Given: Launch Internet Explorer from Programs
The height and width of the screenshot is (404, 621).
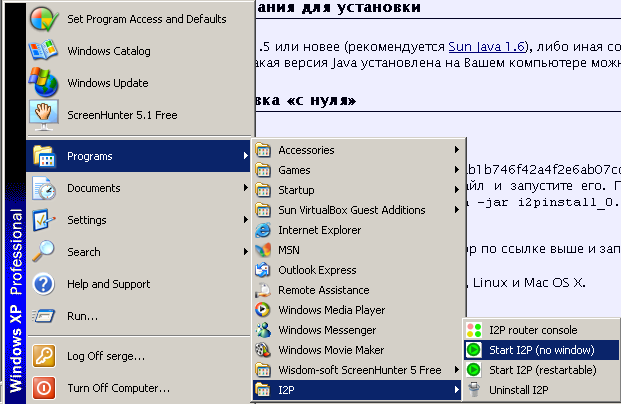Looking at the screenshot, I should (358, 230).
